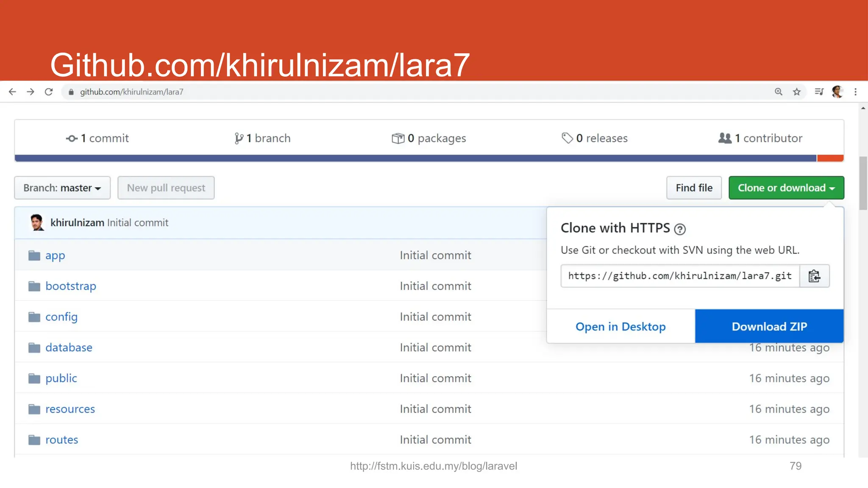Click the 16 minutes ago timestamp for routes
Viewport: 868px width, 488px height.
789,440
